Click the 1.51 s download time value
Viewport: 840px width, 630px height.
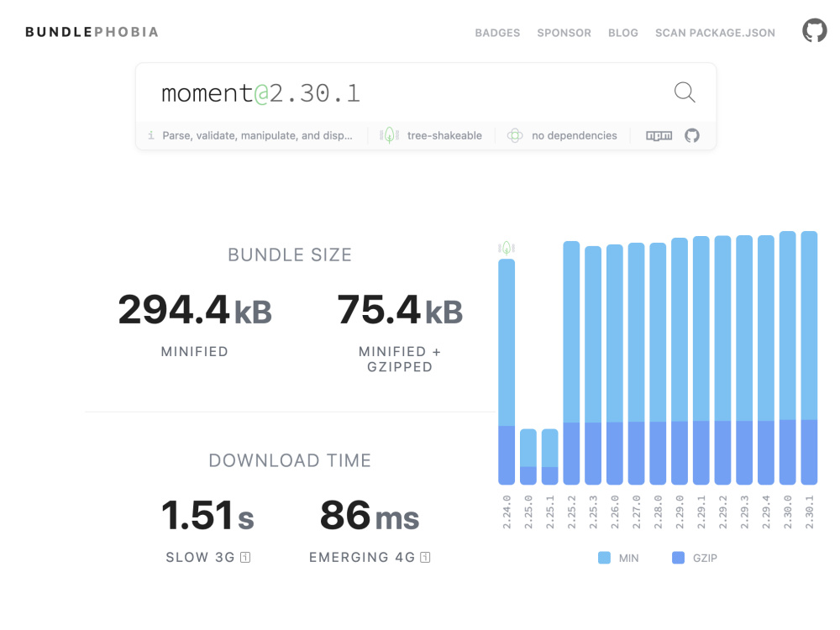207,516
